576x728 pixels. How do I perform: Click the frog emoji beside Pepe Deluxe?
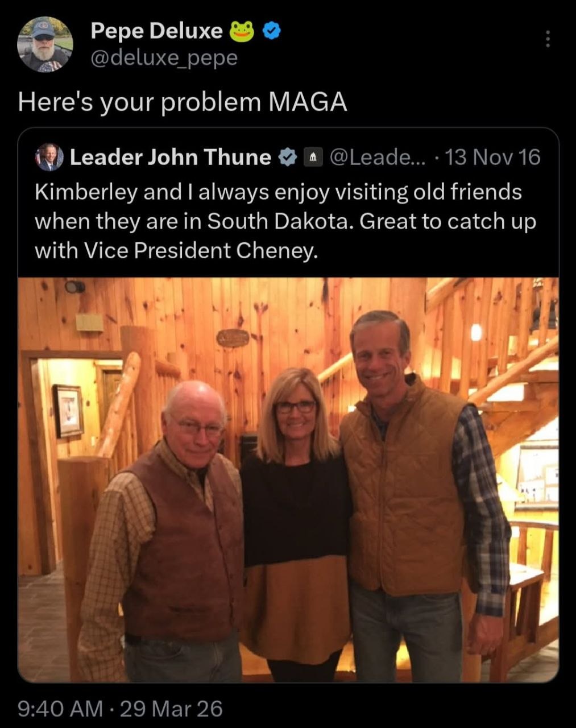242,32
